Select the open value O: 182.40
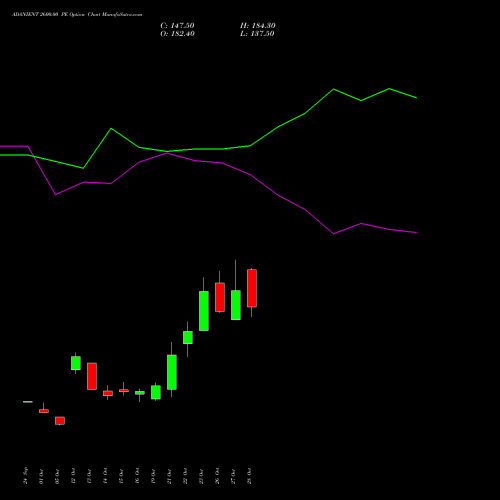The height and width of the screenshot is (500, 500). (x=177, y=34)
